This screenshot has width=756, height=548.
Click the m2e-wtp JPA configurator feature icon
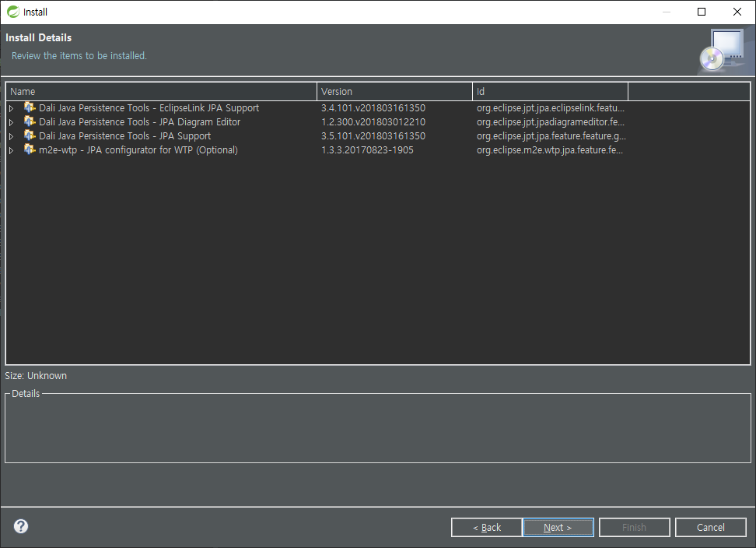point(30,149)
